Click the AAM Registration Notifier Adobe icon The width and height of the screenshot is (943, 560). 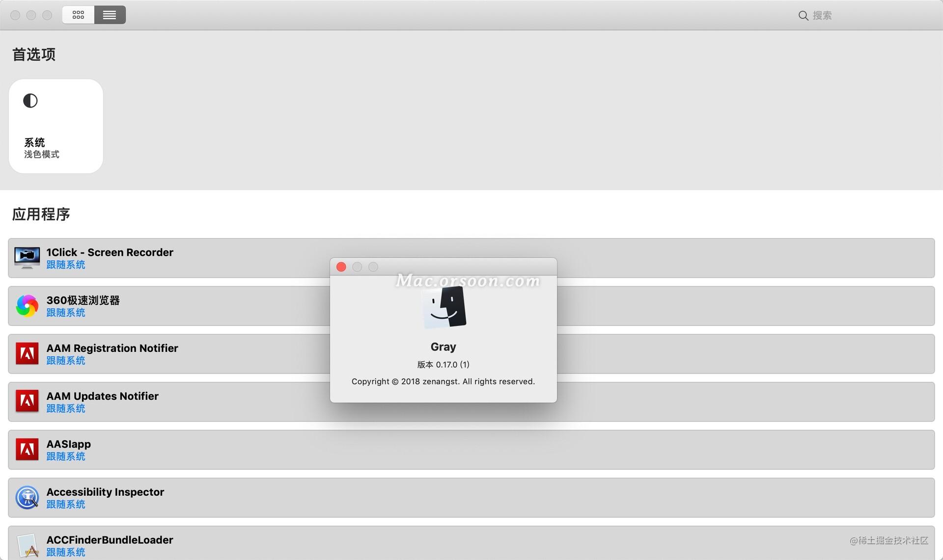click(27, 353)
